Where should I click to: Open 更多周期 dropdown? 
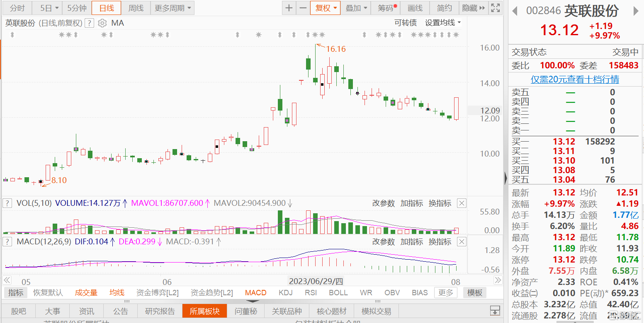tap(173, 8)
